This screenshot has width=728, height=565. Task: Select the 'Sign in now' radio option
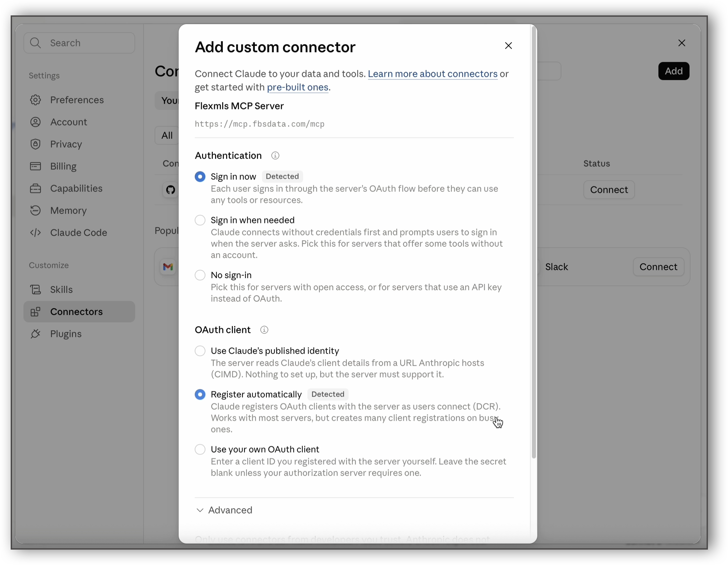click(x=200, y=176)
